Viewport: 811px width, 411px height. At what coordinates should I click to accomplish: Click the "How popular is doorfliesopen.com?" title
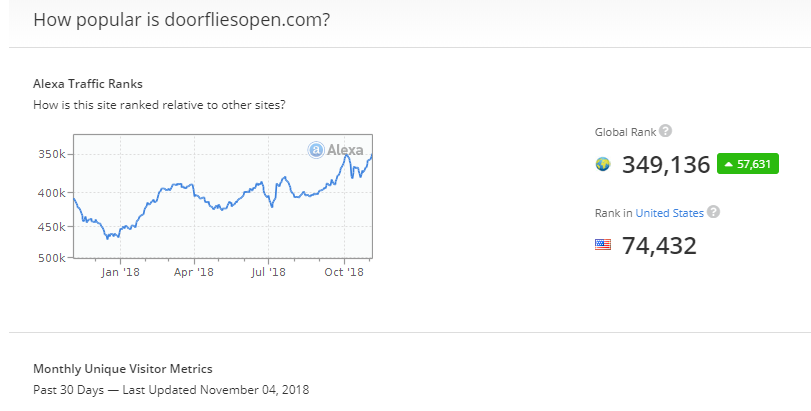pyautogui.click(x=182, y=20)
